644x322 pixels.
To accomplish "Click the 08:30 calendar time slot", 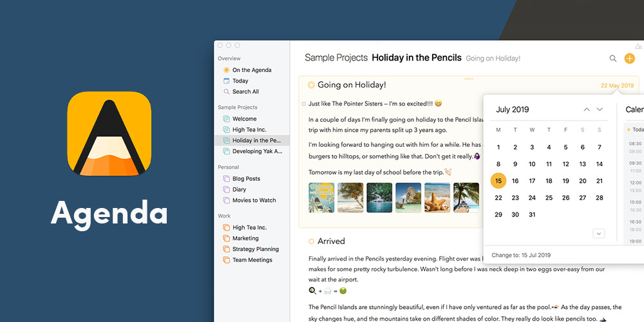I will click(x=635, y=144).
